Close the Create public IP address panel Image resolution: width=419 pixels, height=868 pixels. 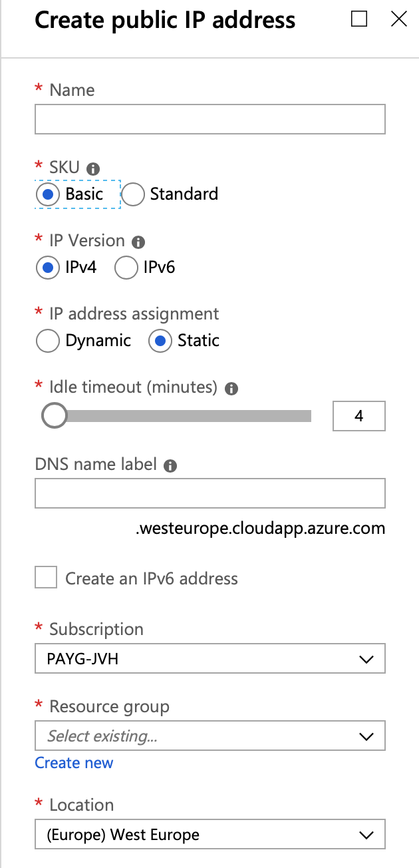pos(399,19)
